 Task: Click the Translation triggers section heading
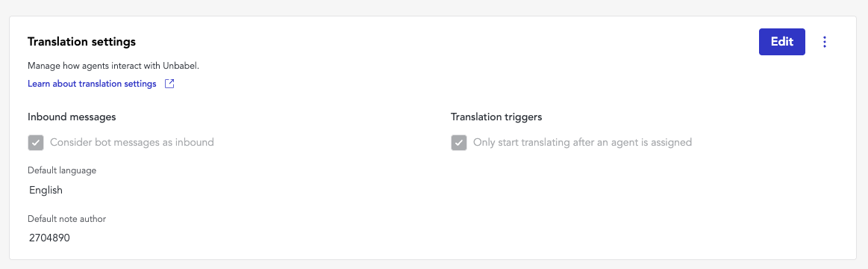click(496, 117)
